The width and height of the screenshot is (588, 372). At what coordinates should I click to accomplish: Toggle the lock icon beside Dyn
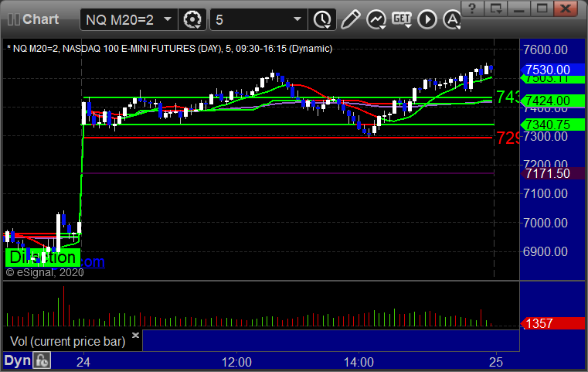[x=42, y=360]
